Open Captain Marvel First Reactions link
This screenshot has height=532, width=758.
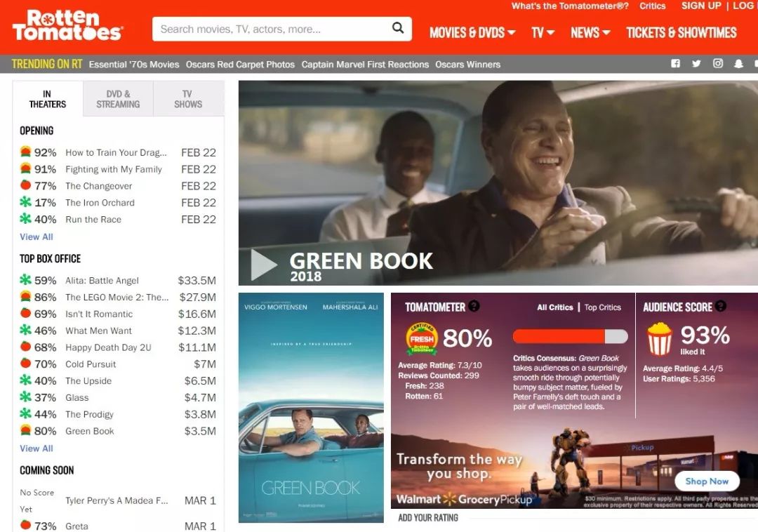point(365,65)
